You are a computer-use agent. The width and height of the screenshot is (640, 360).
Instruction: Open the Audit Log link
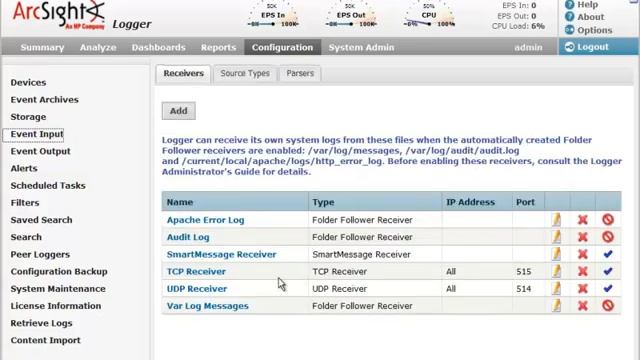coord(188,237)
